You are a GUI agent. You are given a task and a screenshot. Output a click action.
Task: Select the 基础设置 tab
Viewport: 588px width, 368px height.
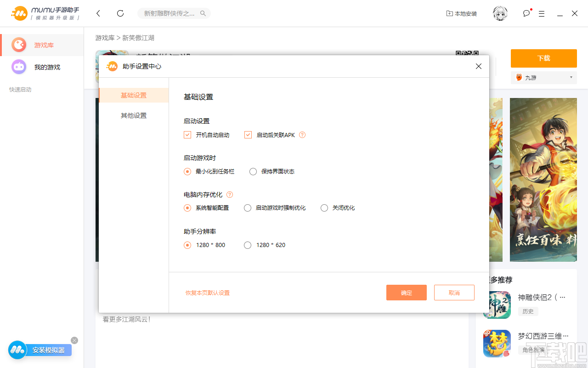point(133,95)
